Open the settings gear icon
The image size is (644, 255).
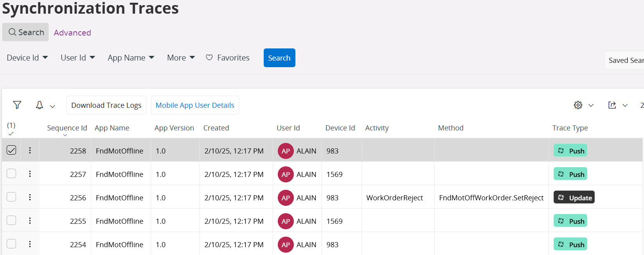click(578, 105)
